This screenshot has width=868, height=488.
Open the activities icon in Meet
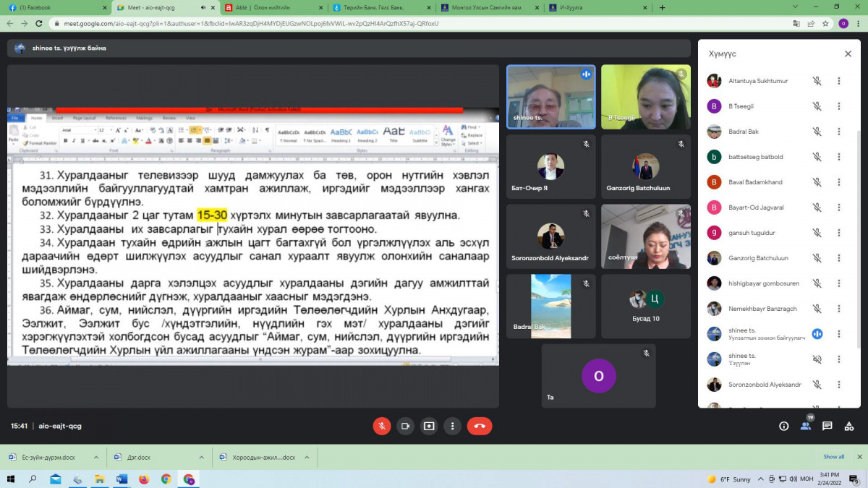(848, 426)
